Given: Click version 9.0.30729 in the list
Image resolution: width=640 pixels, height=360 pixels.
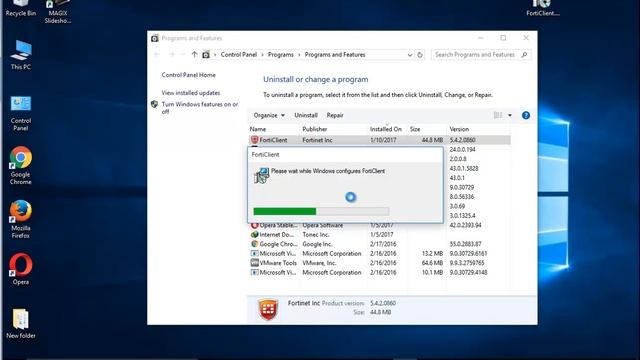Looking at the screenshot, I should click(462, 187).
